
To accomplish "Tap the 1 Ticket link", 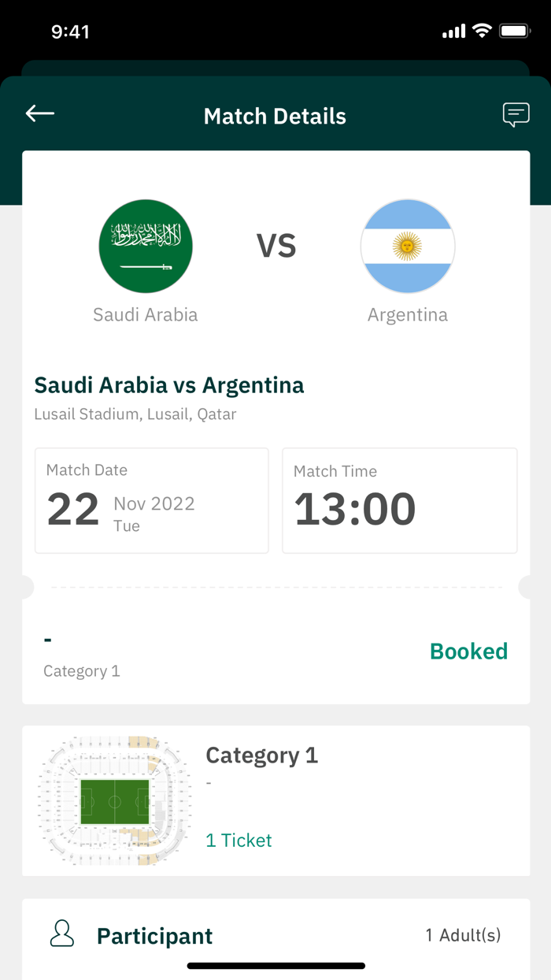I will [239, 841].
